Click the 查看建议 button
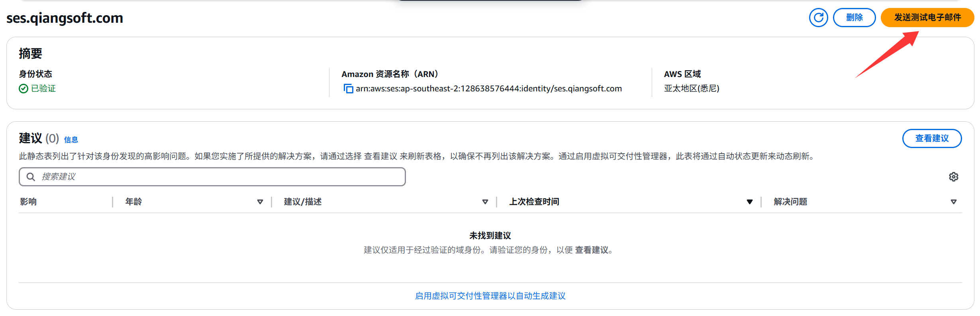 pyautogui.click(x=932, y=138)
